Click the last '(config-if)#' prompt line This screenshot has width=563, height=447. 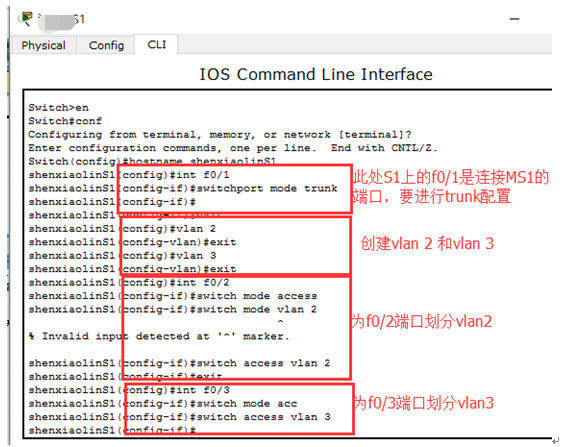coord(112,430)
